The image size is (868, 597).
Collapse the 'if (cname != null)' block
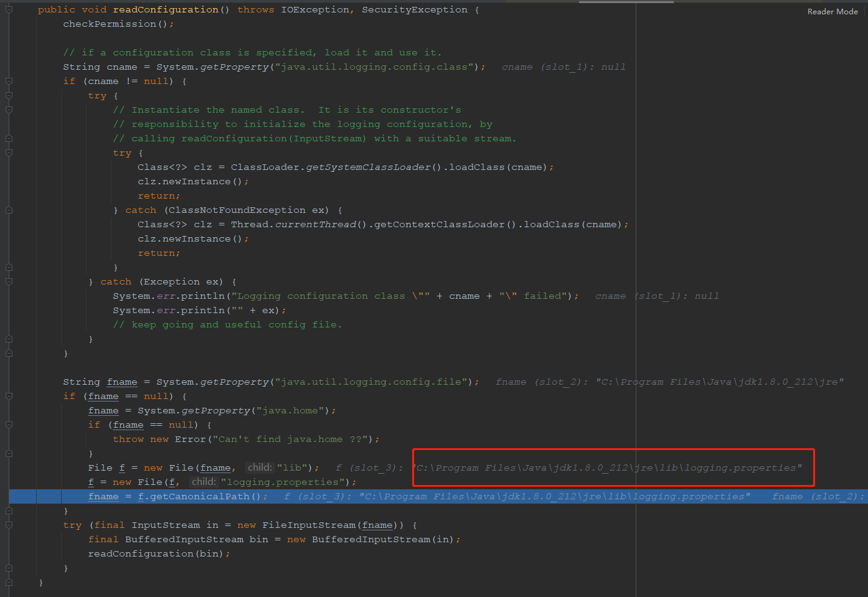click(x=9, y=81)
